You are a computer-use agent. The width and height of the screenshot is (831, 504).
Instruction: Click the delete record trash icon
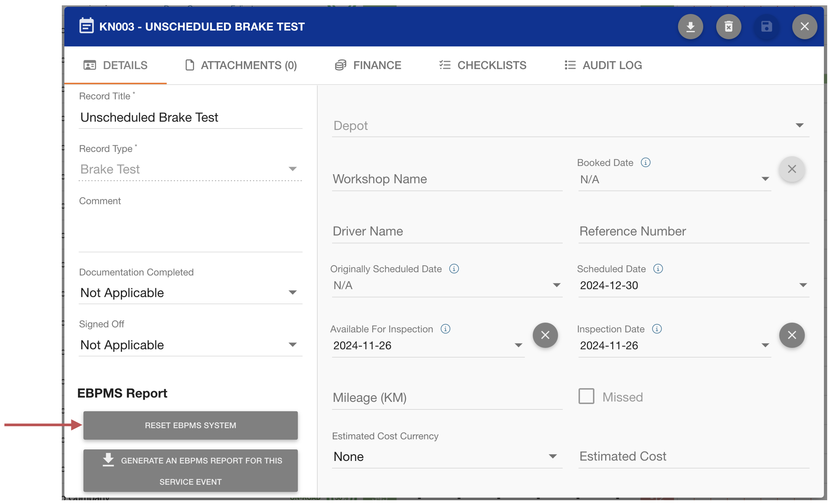pos(728,27)
